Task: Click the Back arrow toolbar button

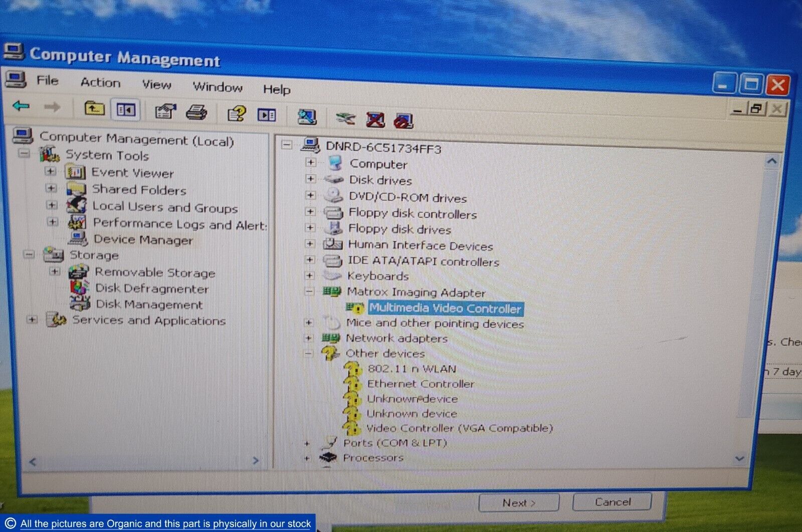Action: pyautogui.click(x=21, y=106)
